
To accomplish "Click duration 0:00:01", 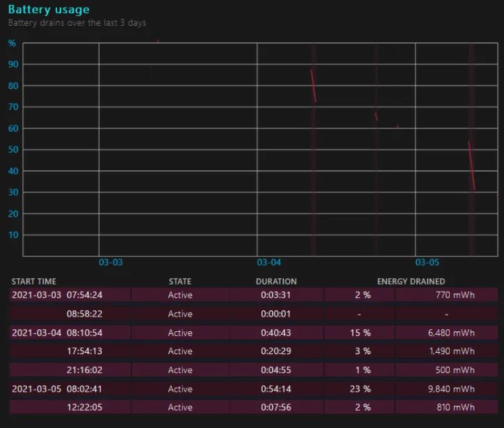I will (276, 314).
